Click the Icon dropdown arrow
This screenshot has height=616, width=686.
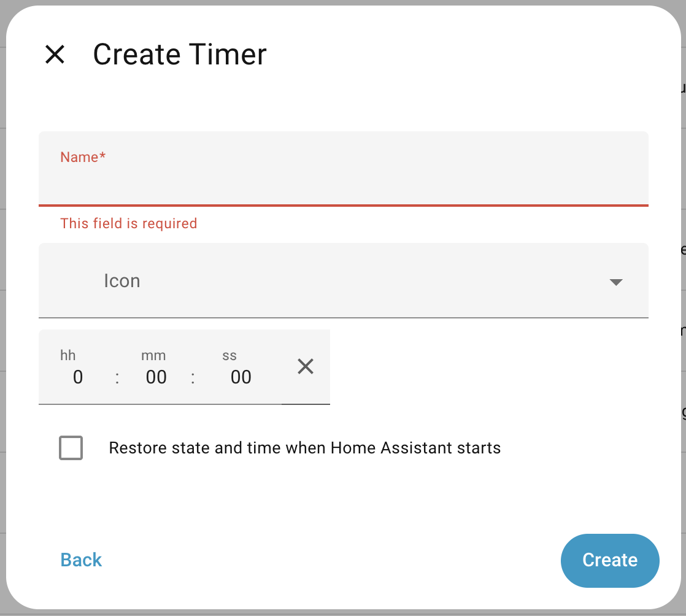point(615,282)
